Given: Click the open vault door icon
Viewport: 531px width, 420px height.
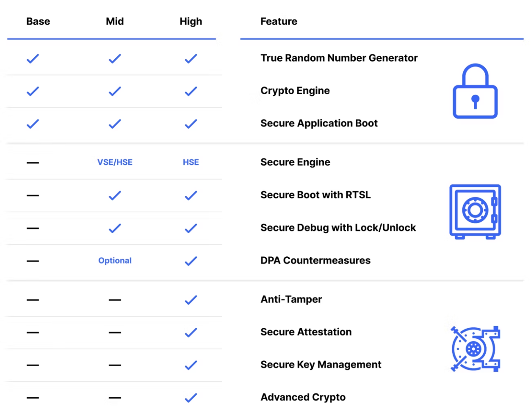Looking at the screenshot, I should pyautogui.click(x=475, y=349).
